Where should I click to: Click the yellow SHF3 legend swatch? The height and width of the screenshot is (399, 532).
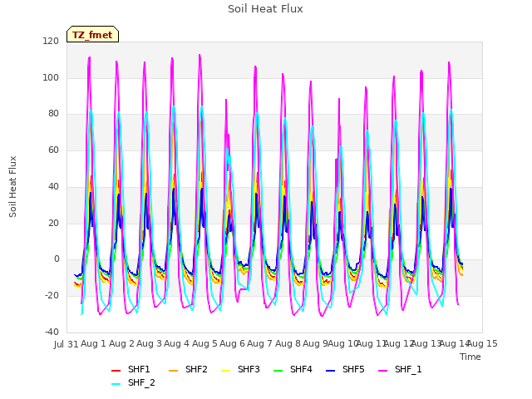(x=225, y=371)
